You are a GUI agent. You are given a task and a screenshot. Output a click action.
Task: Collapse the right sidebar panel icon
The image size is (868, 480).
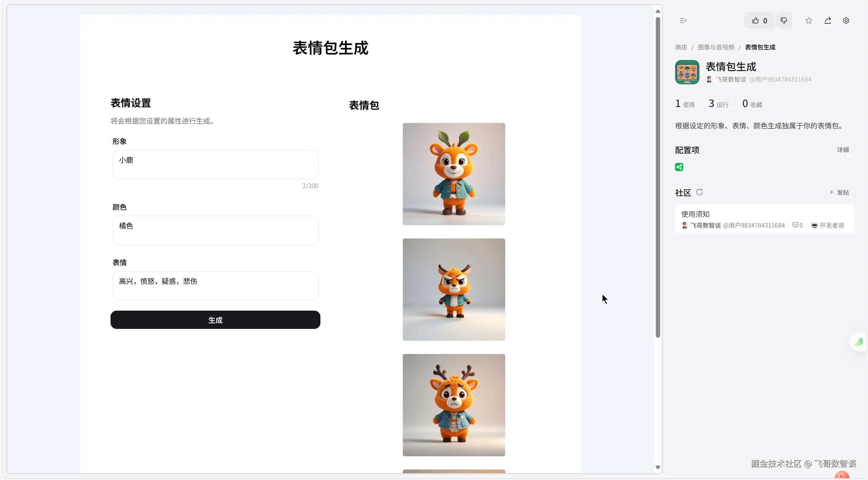[683, 21]
